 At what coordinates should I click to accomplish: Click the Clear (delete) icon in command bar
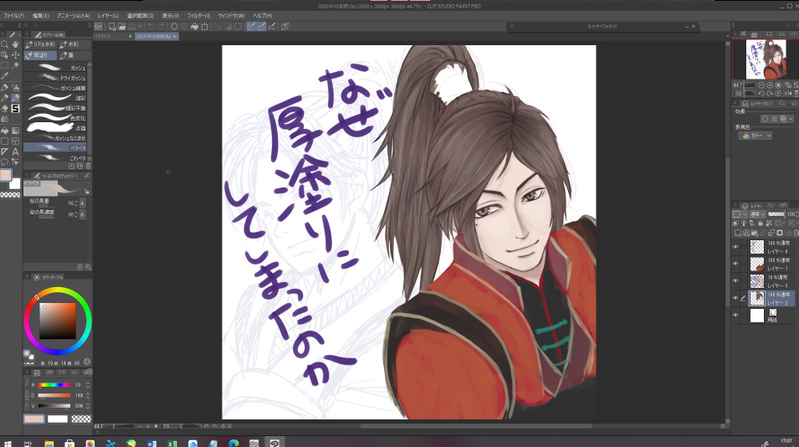[x=174, y=26]
